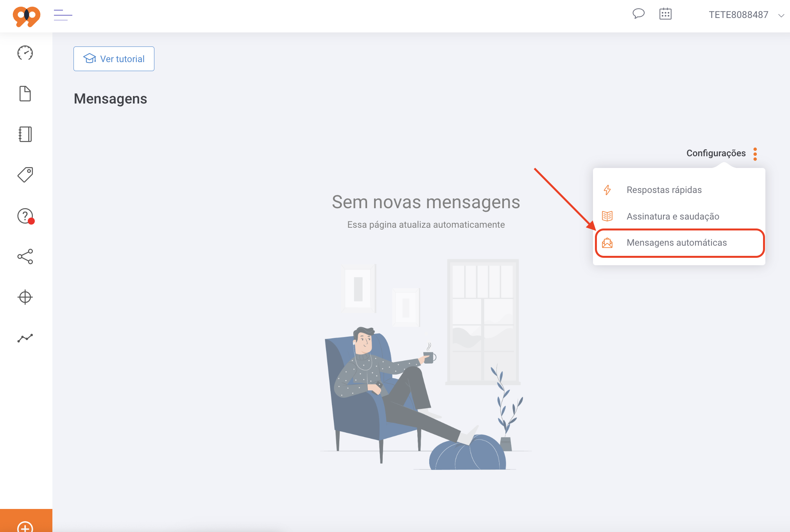The width and height of the screenshot is (790, 532).
Task: Select Respostas rápidas menu option
Action: (664, 190)
